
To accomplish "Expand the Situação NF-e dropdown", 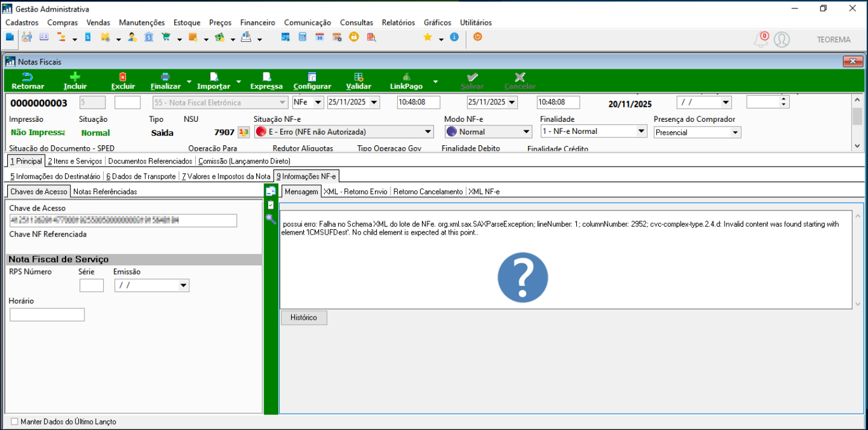I will (x=428, y=132).
